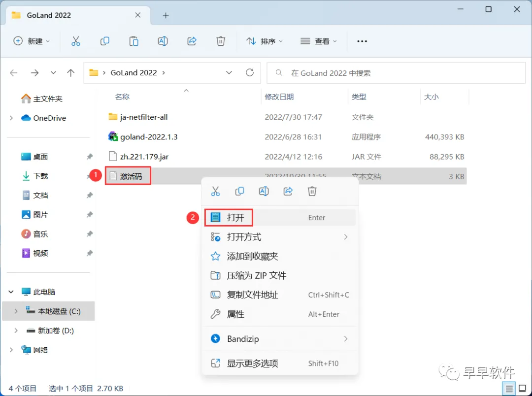The height and width of the screenshot is (396, 532).
Task: Select 压缩为 ZIP 文件 entry
Action: coord(280,275)
